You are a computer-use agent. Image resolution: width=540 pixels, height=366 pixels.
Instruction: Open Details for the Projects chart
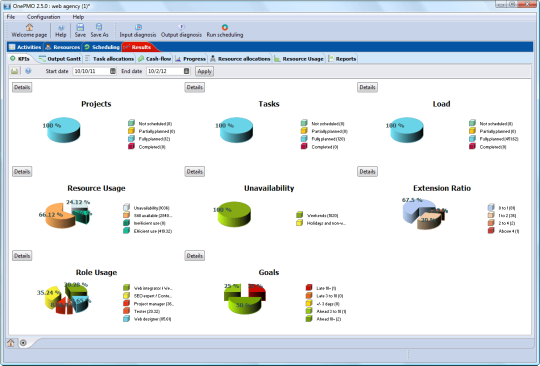pyautogui.click(x=22, y=87)
